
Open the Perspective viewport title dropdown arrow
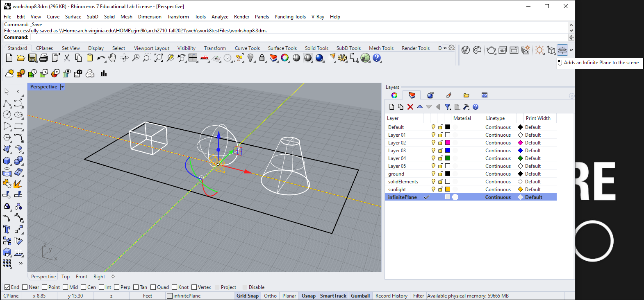point(62,87)
